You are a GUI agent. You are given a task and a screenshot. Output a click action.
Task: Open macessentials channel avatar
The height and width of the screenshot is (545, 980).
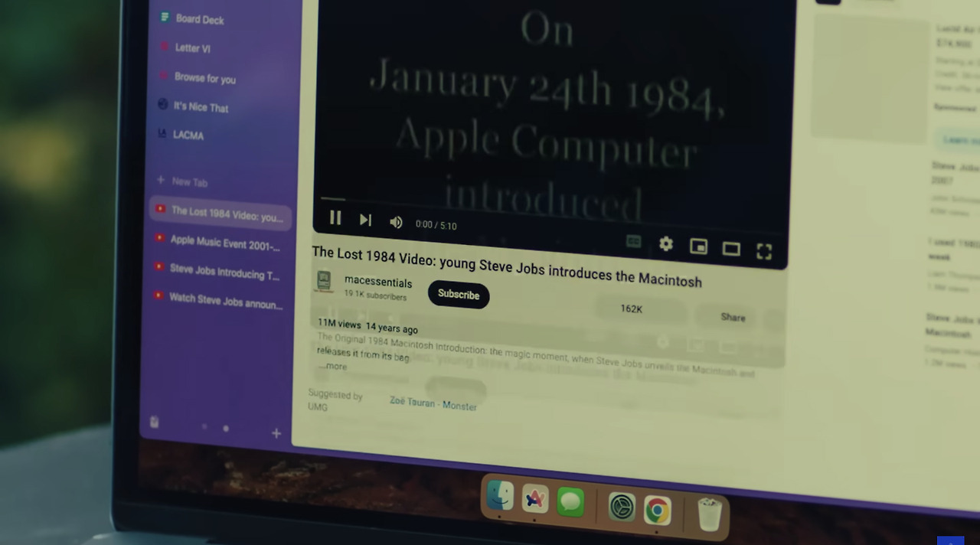324,281
